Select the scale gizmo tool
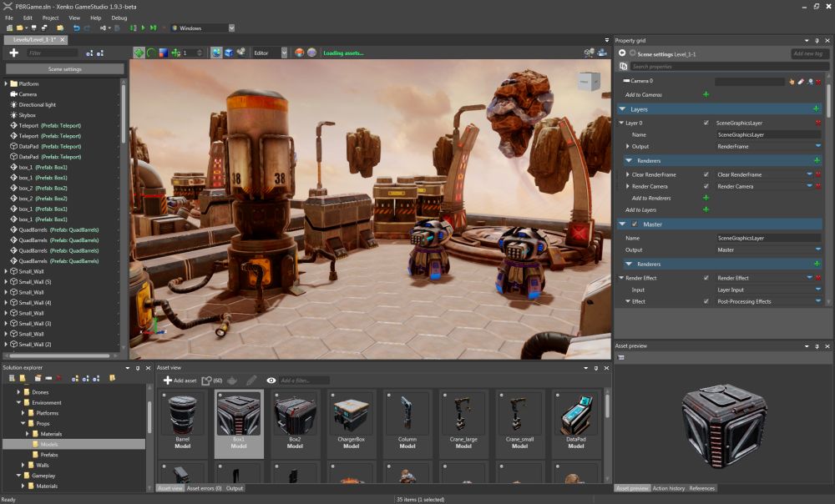Screen dimensions: 835x504 164,53
